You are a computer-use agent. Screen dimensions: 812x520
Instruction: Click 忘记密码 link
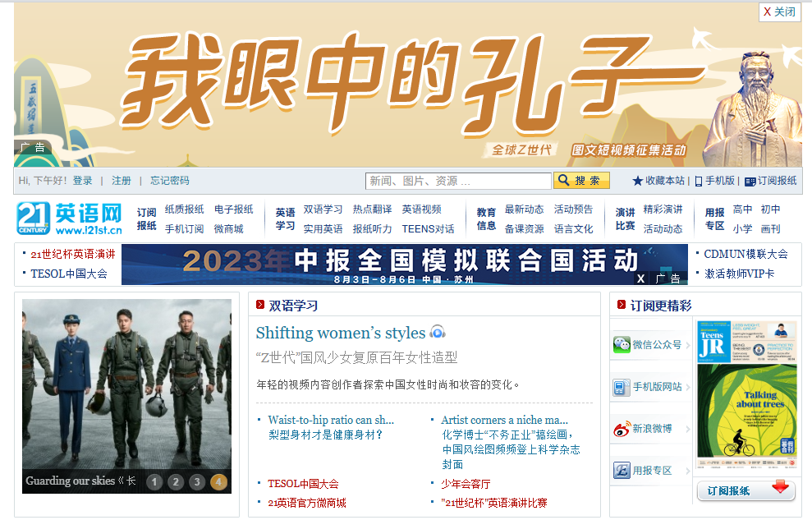click(170, 181)
